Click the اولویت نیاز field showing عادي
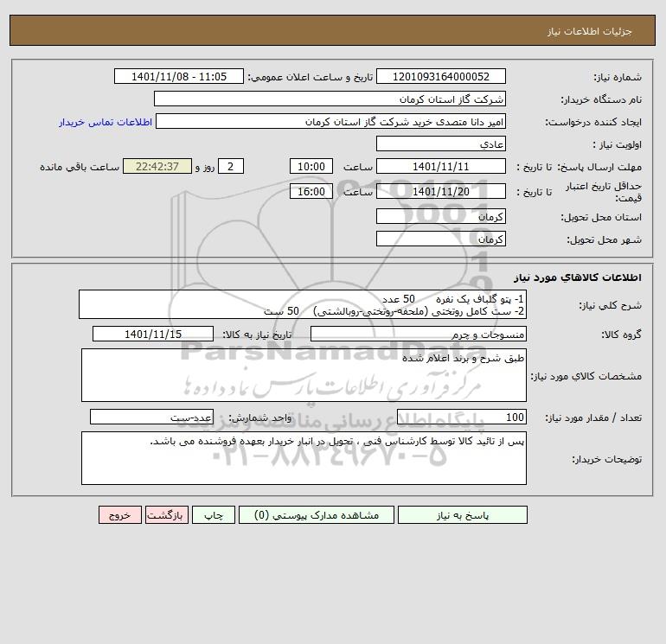 pos(441,143)
